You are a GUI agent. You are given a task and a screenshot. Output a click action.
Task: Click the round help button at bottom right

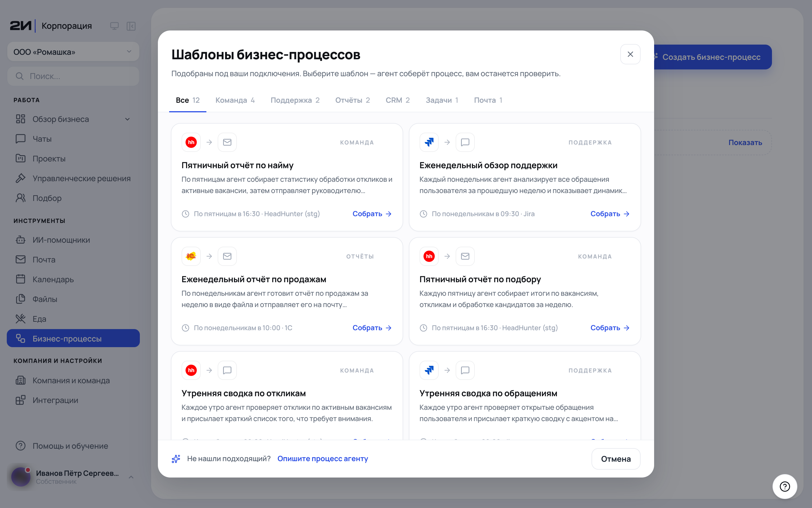tap(785, 487)
